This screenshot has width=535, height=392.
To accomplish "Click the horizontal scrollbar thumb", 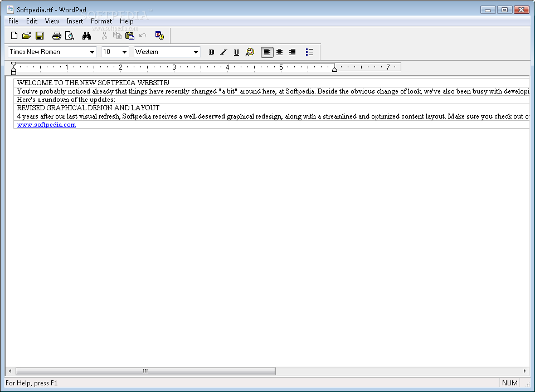I will (145, 371).
